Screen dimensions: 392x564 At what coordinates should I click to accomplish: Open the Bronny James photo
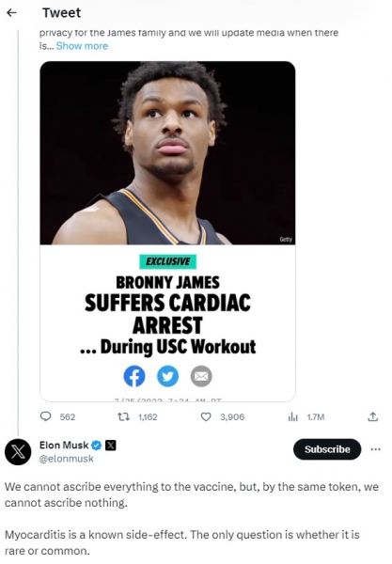(167, 153)
